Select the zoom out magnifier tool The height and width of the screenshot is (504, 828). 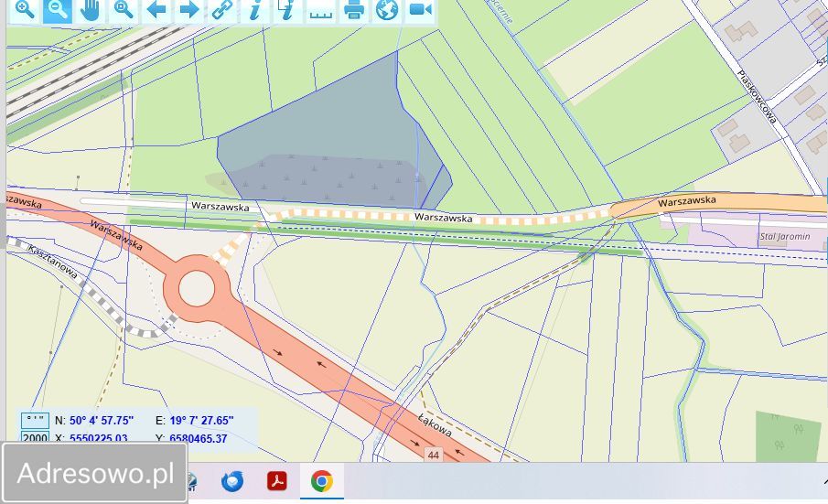57,9
